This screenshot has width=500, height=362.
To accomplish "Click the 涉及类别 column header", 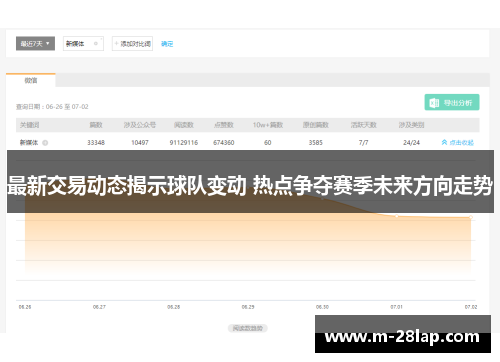I will (x=411, y=125).
